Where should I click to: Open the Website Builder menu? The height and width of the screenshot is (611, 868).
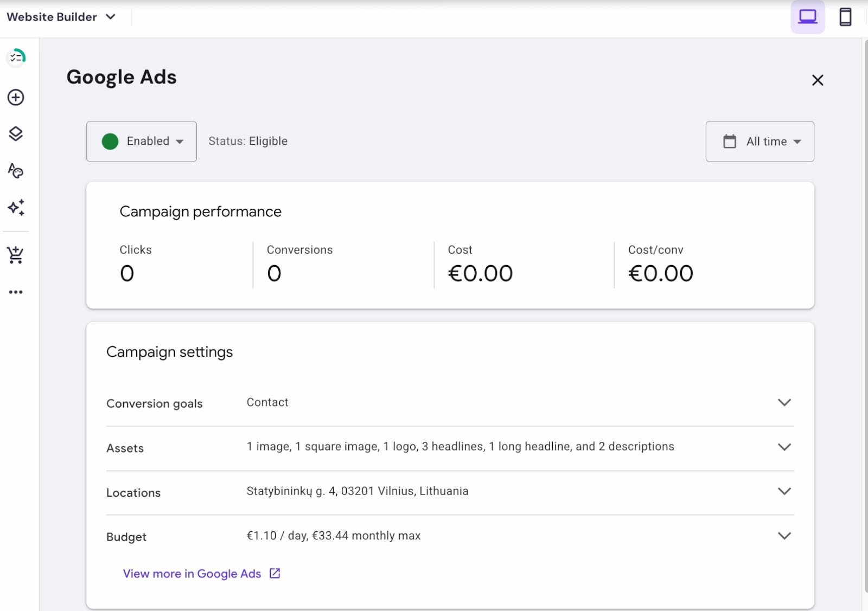[x=61, y=17]
